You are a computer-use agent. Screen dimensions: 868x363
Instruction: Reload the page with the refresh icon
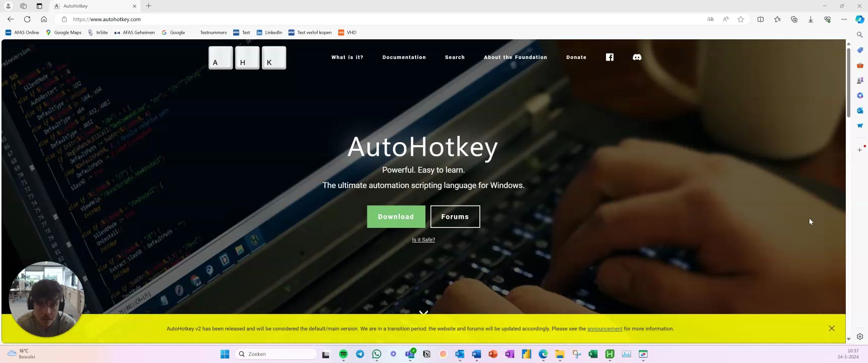(x=27, y=19)
